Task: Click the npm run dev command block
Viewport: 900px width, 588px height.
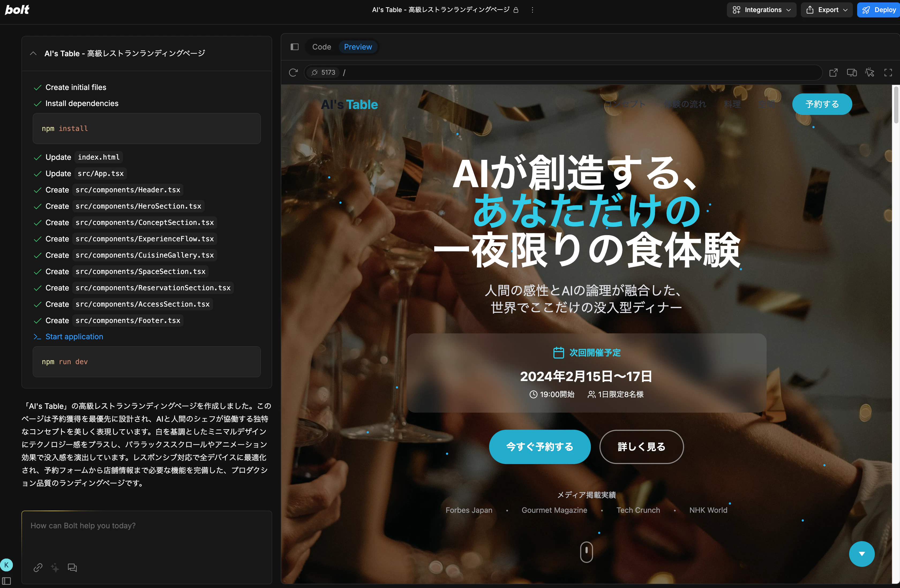Action: [147, 362]
